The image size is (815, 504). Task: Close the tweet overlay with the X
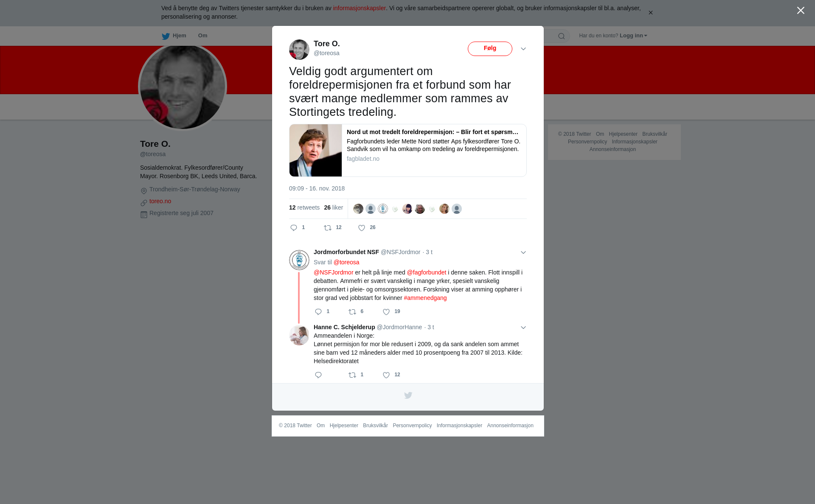(801, 11)
